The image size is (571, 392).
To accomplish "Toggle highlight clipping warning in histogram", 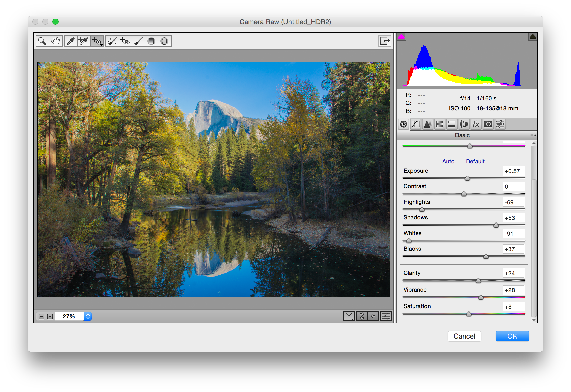I will tap(533, 37).
